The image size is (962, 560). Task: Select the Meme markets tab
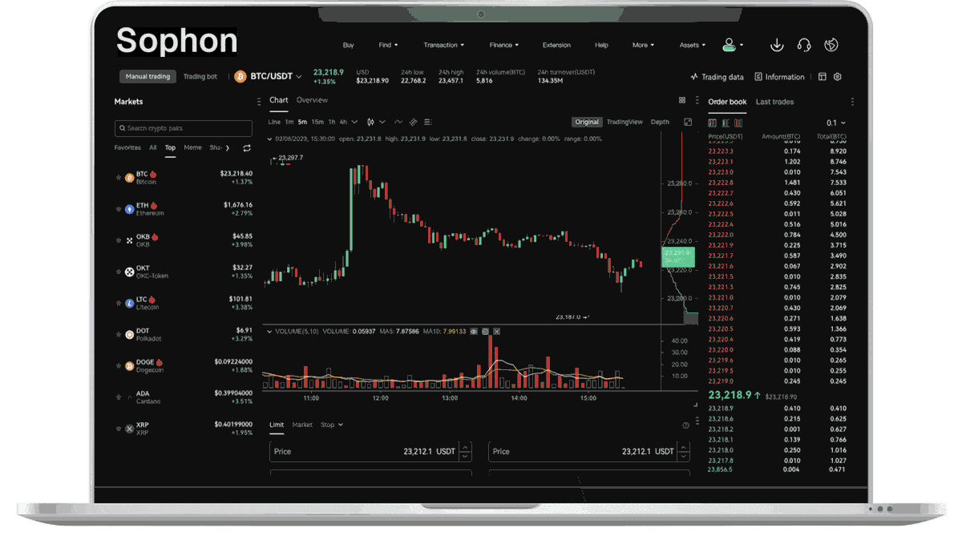coord(192,147)
